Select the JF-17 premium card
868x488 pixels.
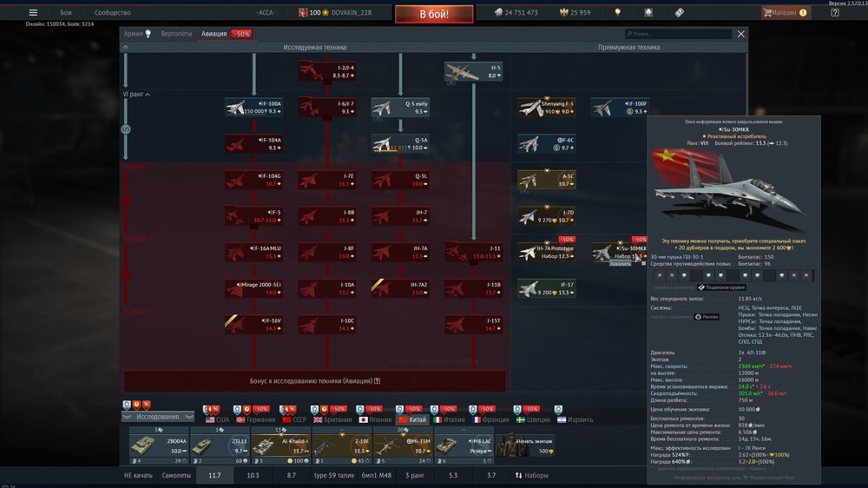[x=546, y=288]
